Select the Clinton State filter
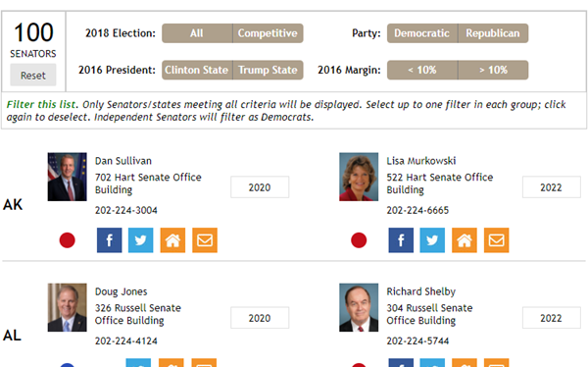 (197, 70)
